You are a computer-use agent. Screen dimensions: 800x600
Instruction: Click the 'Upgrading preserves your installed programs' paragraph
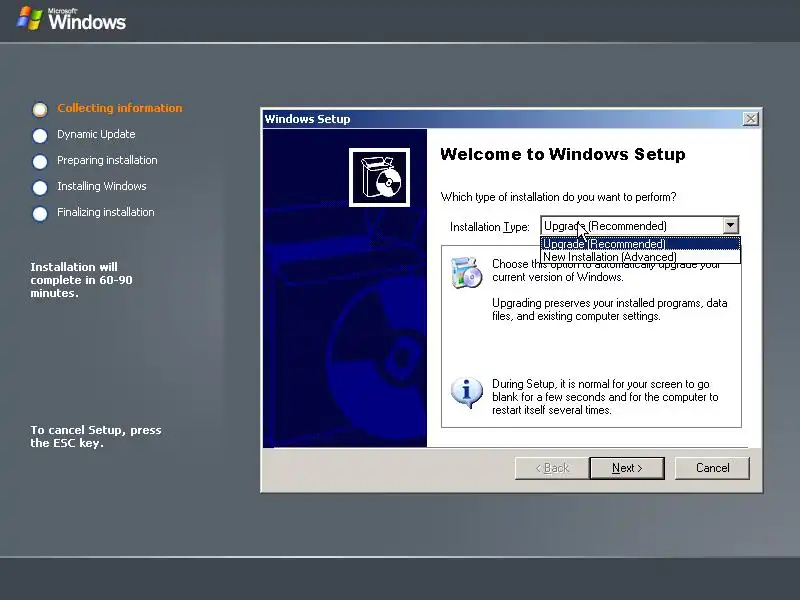tap(610, 309)
